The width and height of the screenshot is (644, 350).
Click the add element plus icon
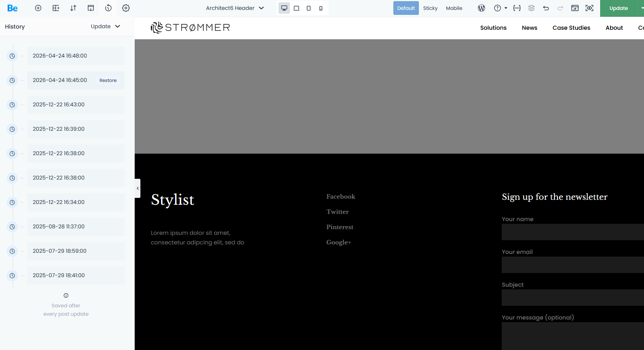coord(38,8)
